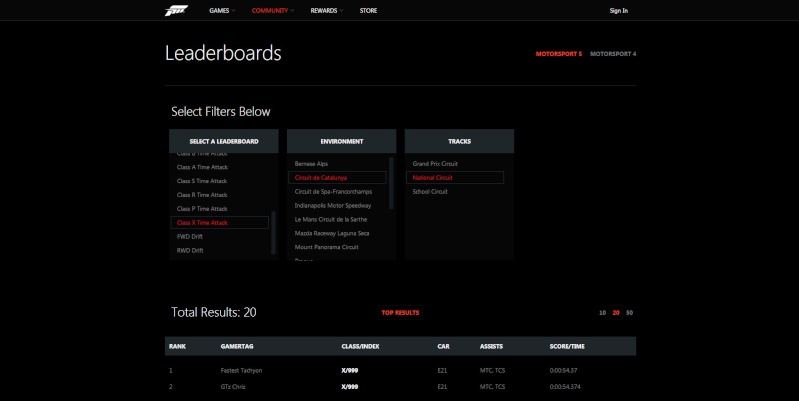Expand the Community dropdown arrow
The image size is (799, 401).
[x=292, y=11]
